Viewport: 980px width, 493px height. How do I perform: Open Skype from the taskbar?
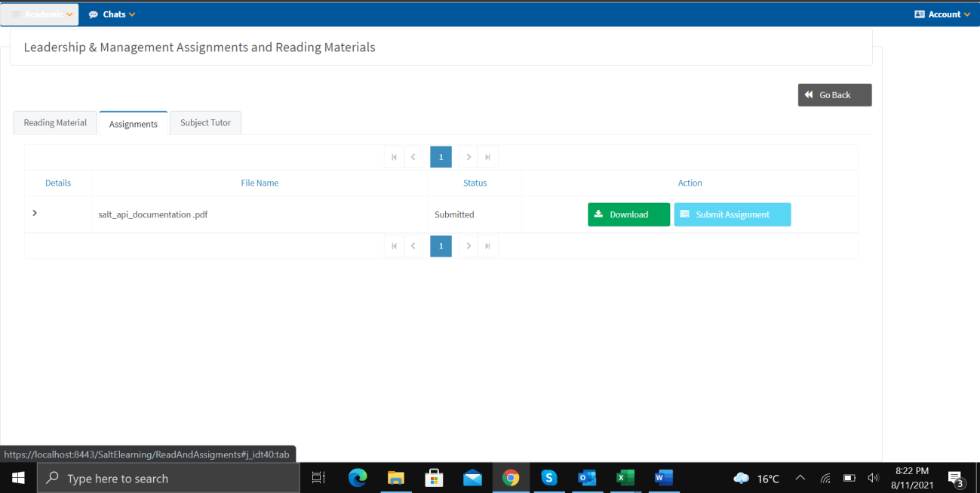pos(548,478)
